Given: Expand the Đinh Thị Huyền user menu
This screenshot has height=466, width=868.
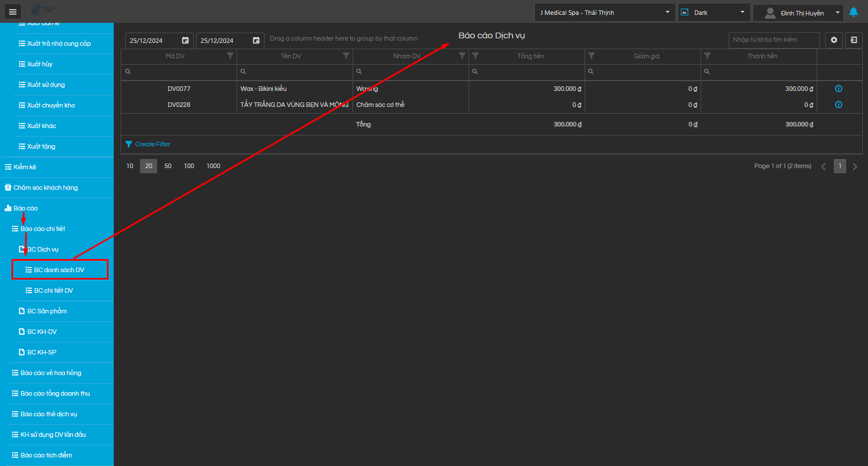Looking at the screenshot, I should coord(798,13).
